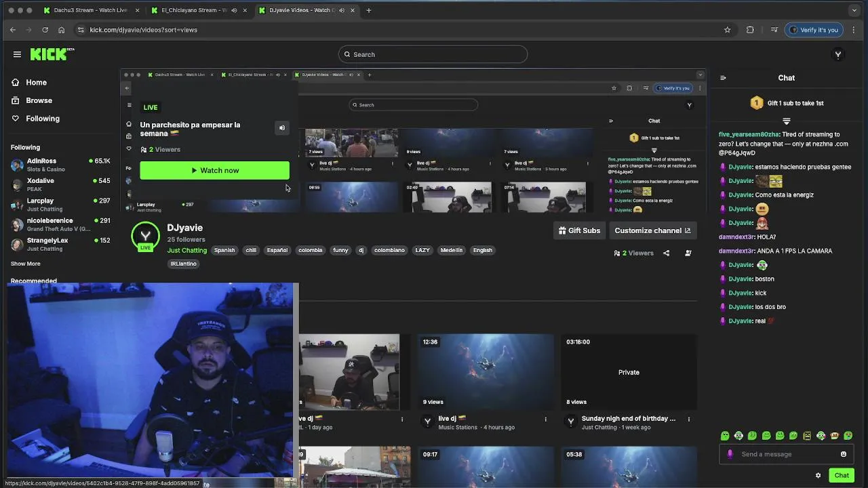This screenshot has width=868, height=488.
Task: Open Browse in the sidebar
Action: (x=39, y=100)
